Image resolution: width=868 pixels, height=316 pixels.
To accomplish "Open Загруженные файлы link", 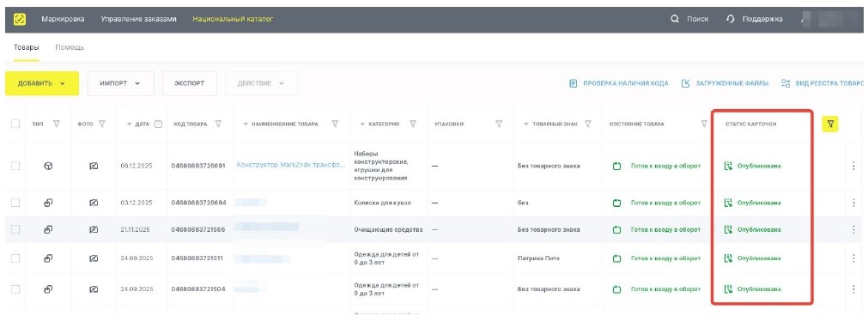I will [725, 83].
